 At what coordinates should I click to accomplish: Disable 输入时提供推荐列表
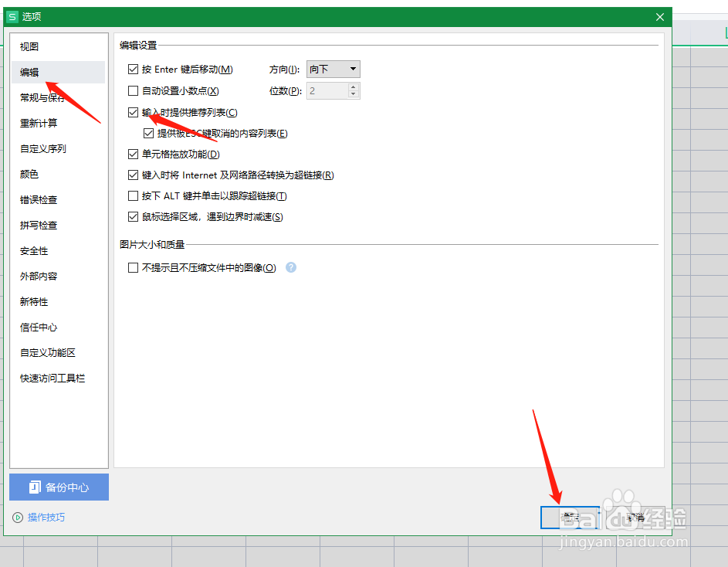pos(134,112)
